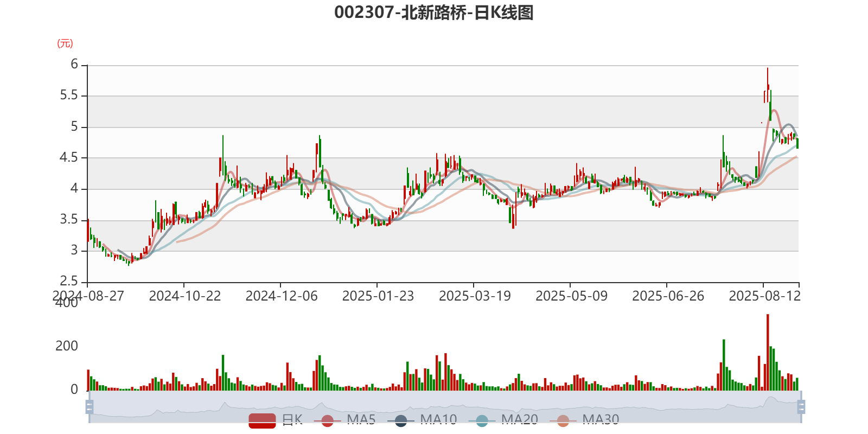Click the 2025-01-23 date axis label
868x434 pixels.
(378, 296)
